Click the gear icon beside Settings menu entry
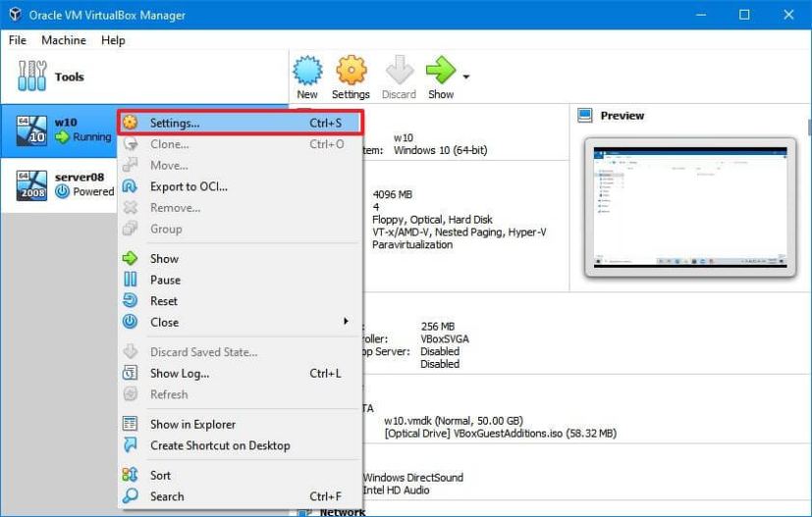Image resolution: width=812 pixels, height=517 pixels. click(x=130, y=123)
